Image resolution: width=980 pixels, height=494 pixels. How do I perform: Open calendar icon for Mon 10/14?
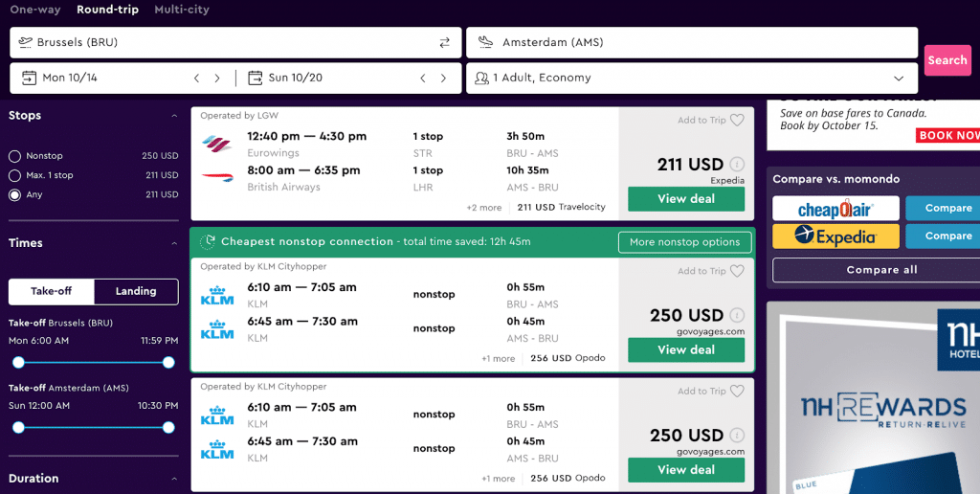29,79
